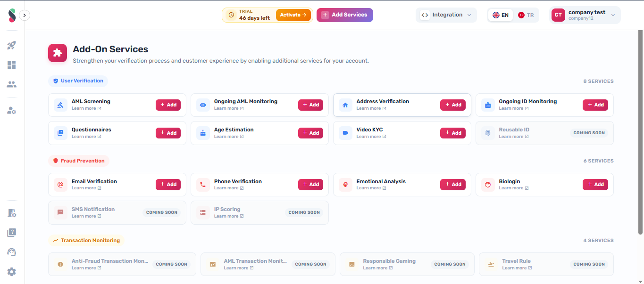Viewport: 644px width, 284px height.
Task: Switch language to EN
Action: coord(501,15)
